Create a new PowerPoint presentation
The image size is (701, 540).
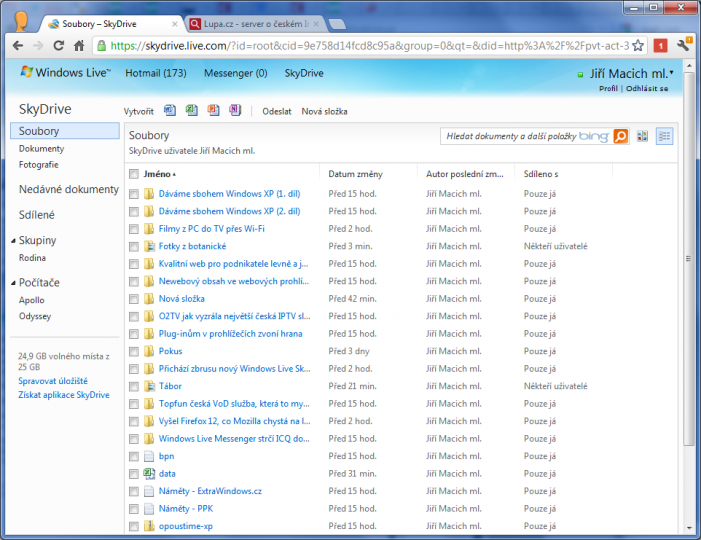click(213, 110)
